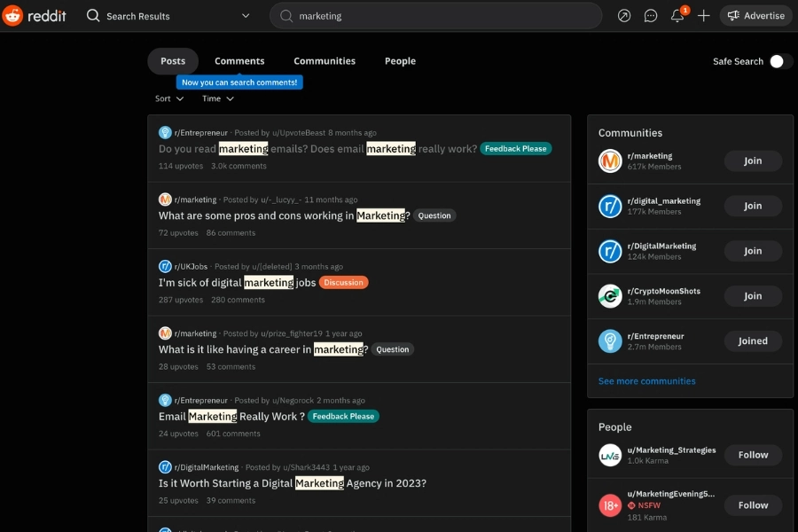Click r/DigitalMarketing icon on Shark3443 post
798x532 pixels.
point(165,467)
